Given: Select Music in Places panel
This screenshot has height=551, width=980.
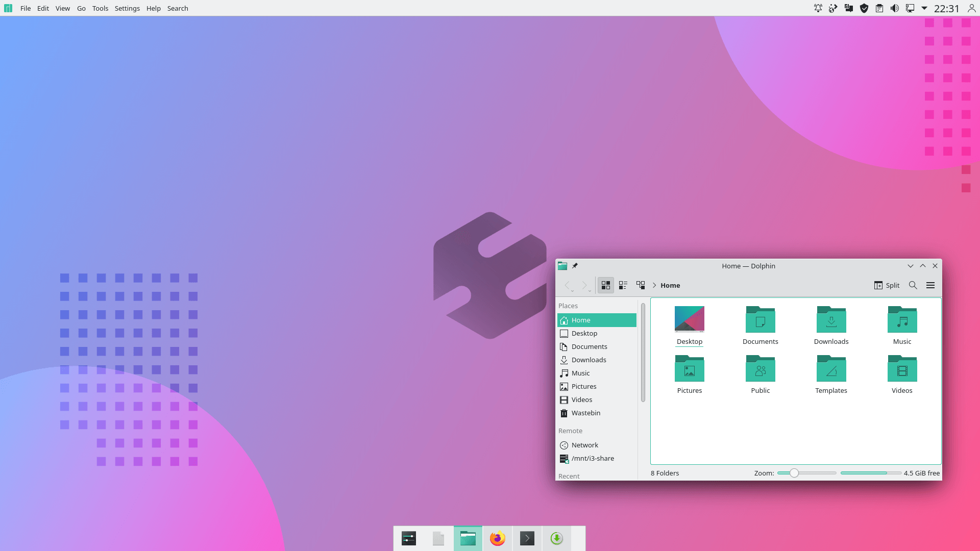Looking at the screenshot, I should 597,373.
